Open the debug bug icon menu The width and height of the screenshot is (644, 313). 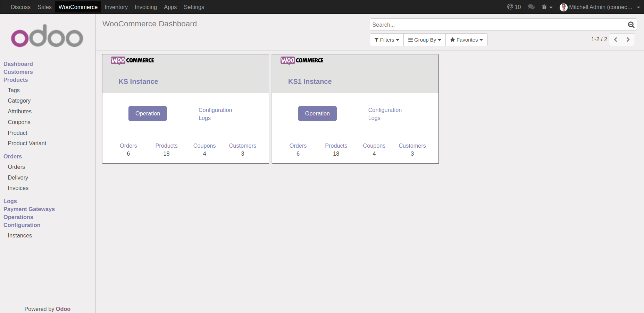click(x=546, y=7)
